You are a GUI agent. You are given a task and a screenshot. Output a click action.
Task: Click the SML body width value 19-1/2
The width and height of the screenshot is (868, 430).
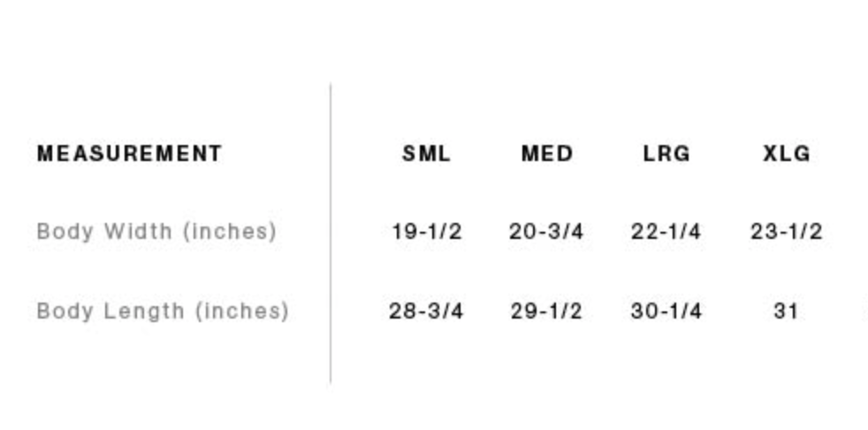[426, 232]
